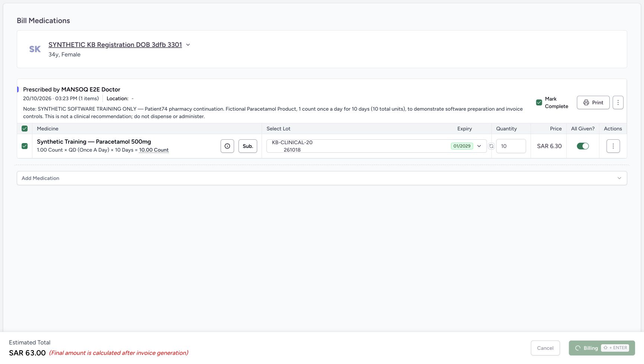Screen dimensions: 644x364
Task: Uncheck the Paracetamol 500mg row checkbox
Action: tap(25, 146)
